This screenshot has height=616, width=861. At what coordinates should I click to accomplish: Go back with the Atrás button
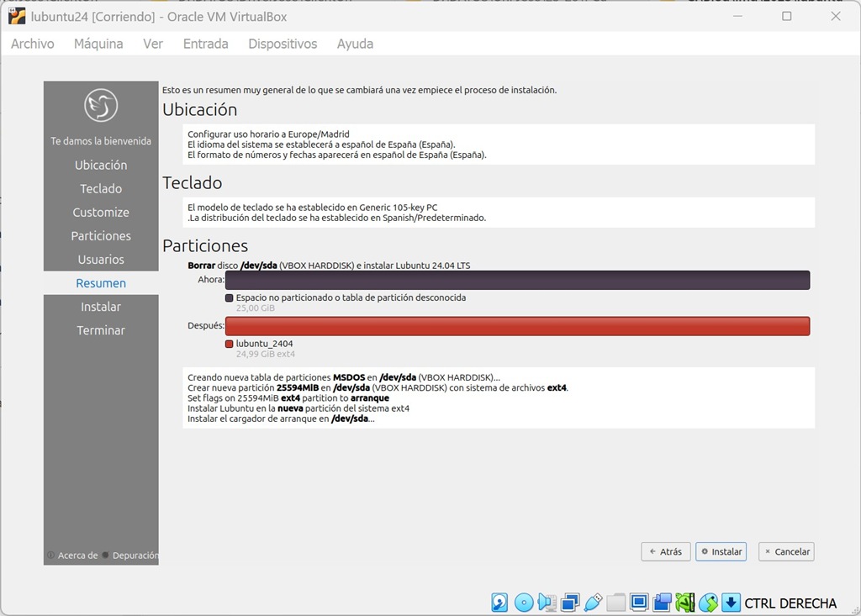point(665,552)
